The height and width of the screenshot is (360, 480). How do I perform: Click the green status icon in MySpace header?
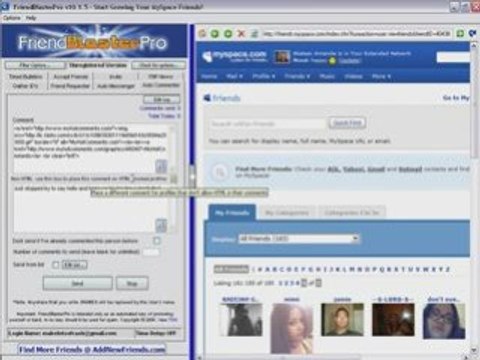[x=332, y=61]
